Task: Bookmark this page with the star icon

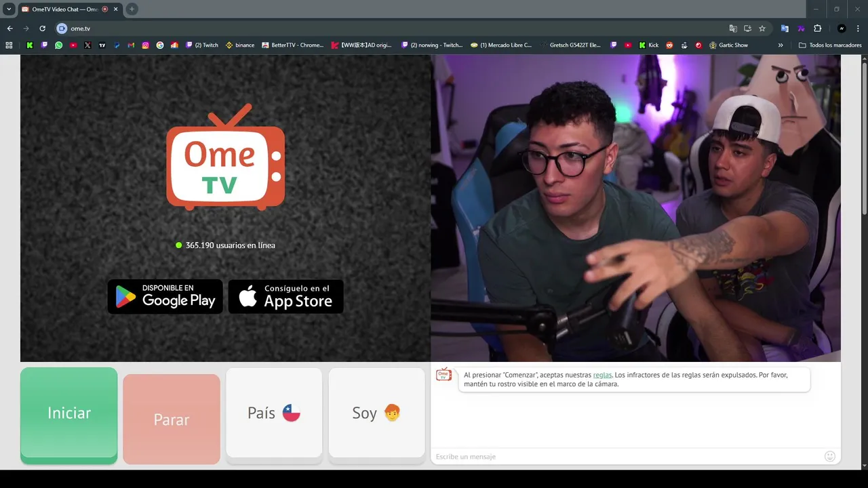Action: (762, 28)
